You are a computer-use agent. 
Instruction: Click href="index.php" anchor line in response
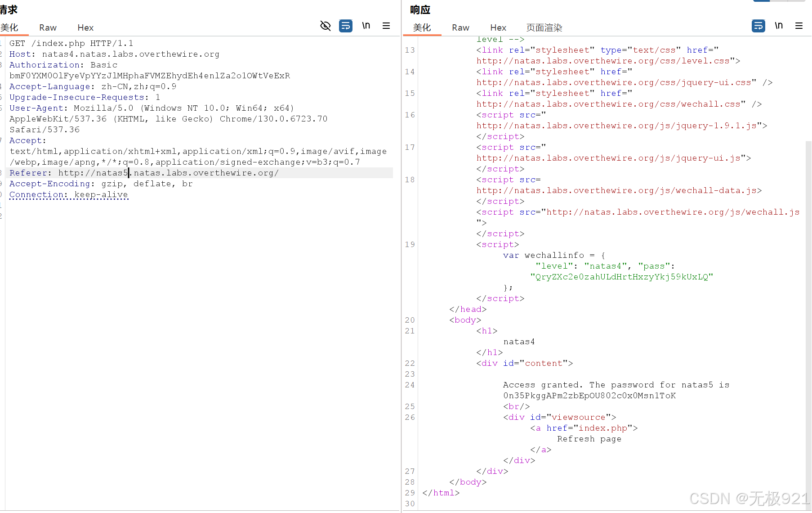[584, 428]
